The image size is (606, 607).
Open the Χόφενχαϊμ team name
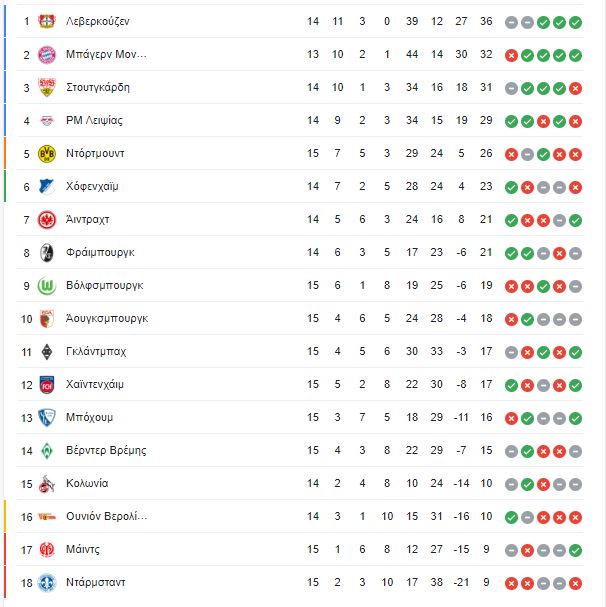click(92, 187)
